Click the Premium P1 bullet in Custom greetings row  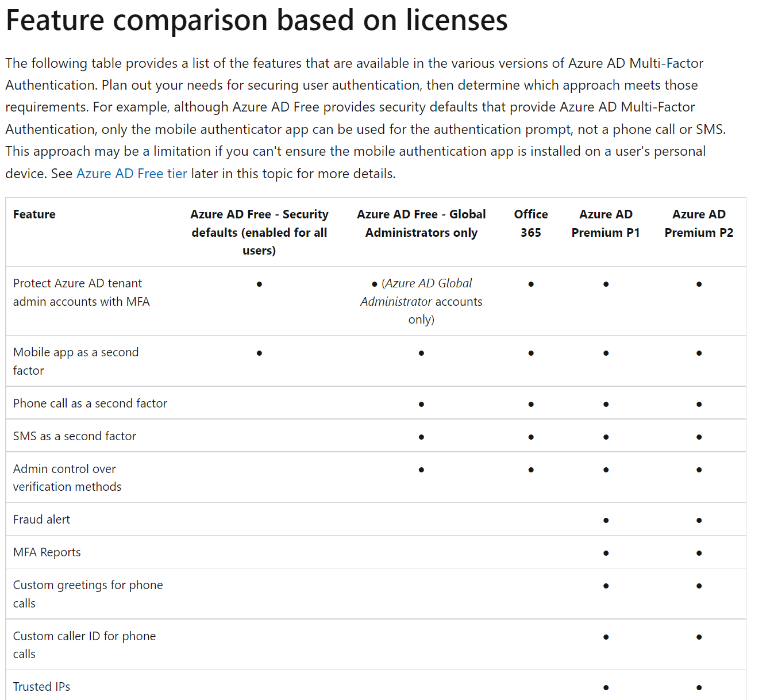point(606,586)
